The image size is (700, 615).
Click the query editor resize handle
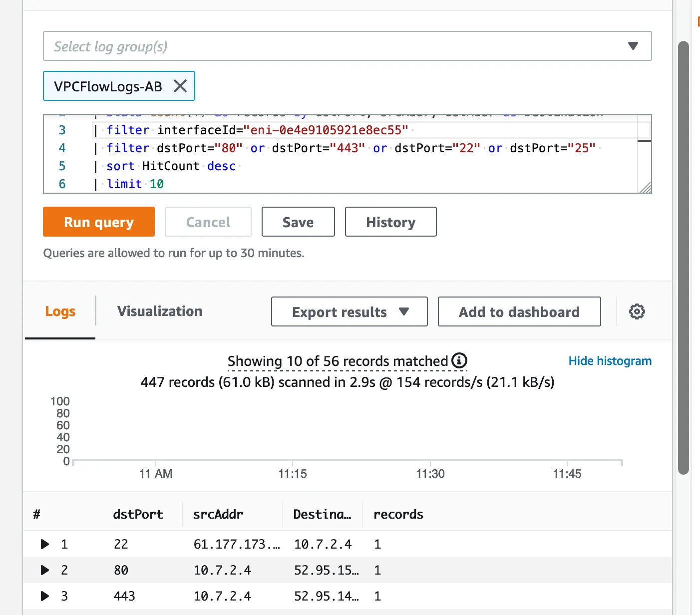point(646,188)
